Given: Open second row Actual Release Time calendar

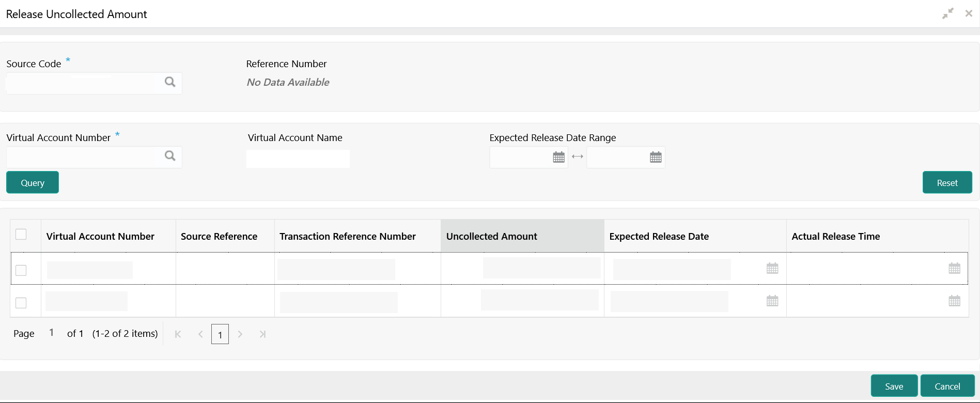Looking at the screenshot, I should coord(955,301).
